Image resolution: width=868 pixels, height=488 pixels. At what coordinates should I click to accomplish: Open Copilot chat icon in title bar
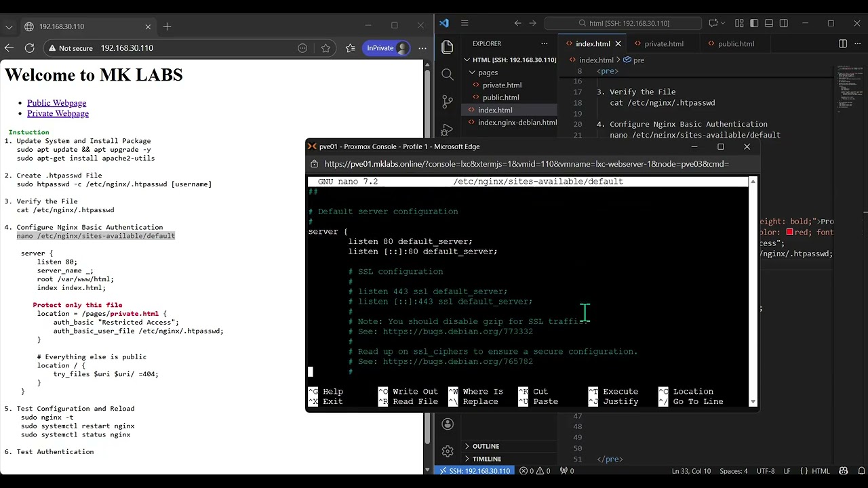[713, 23]
